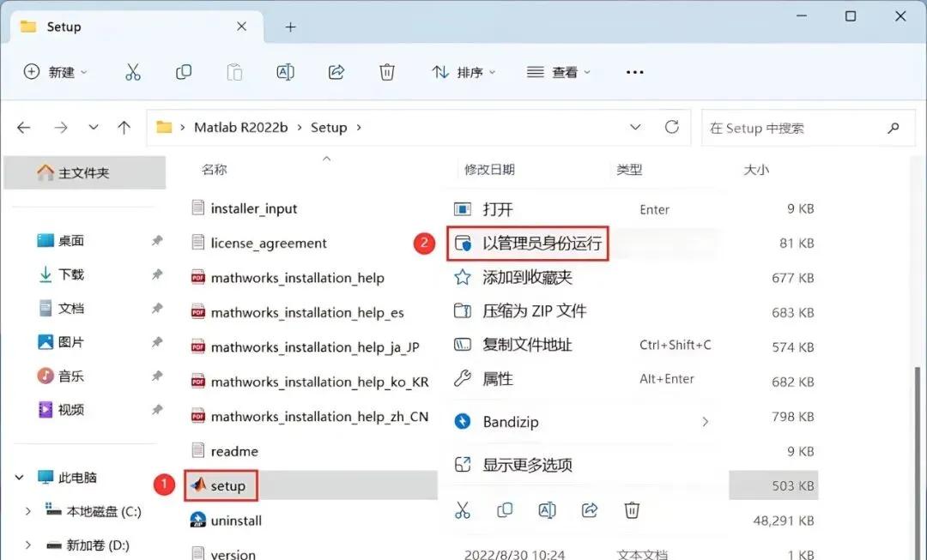Expand the chevron after Setup in path
927x560 pixels.
(x=359, y=128)
